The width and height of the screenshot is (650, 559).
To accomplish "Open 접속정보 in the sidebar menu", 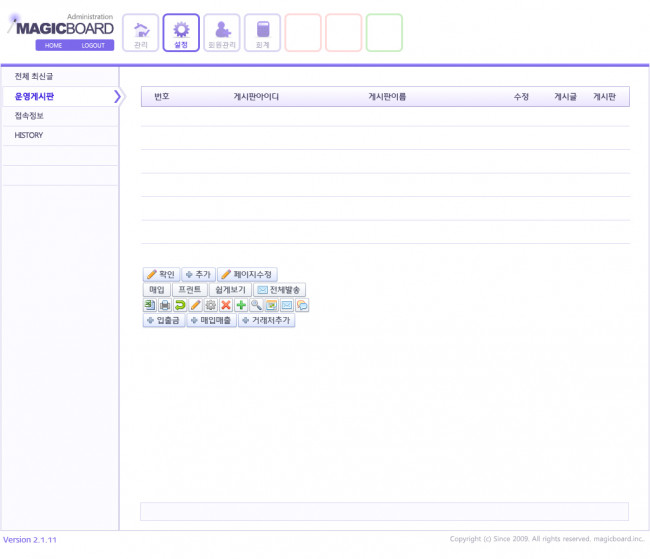I will [x=29, y=116].
